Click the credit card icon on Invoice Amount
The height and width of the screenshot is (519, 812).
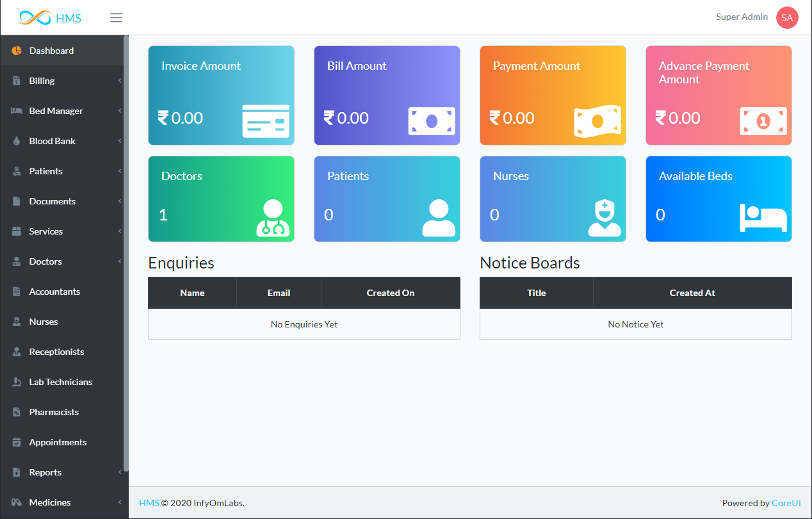(266, 121)
